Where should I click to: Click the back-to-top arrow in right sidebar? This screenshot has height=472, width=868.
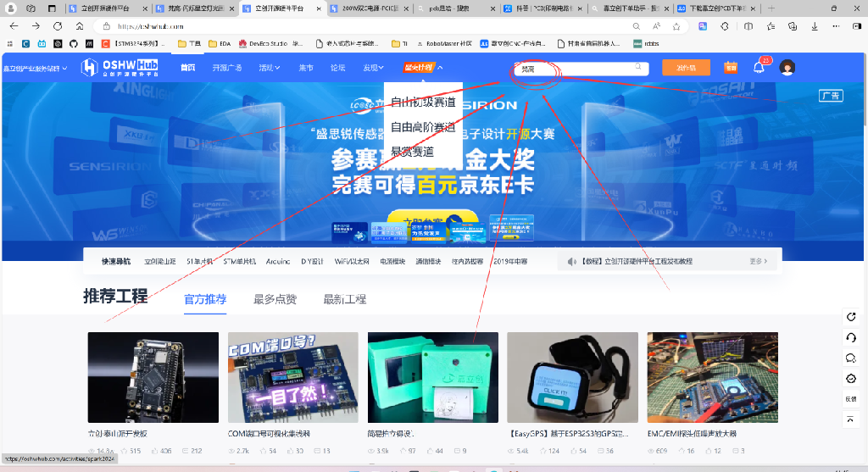(851, 419)
